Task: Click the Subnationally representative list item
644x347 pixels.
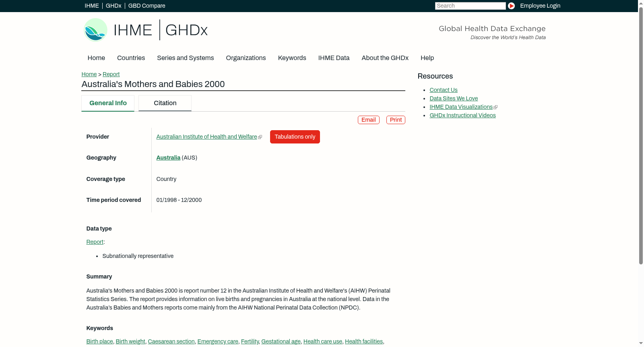Action: 138,256
